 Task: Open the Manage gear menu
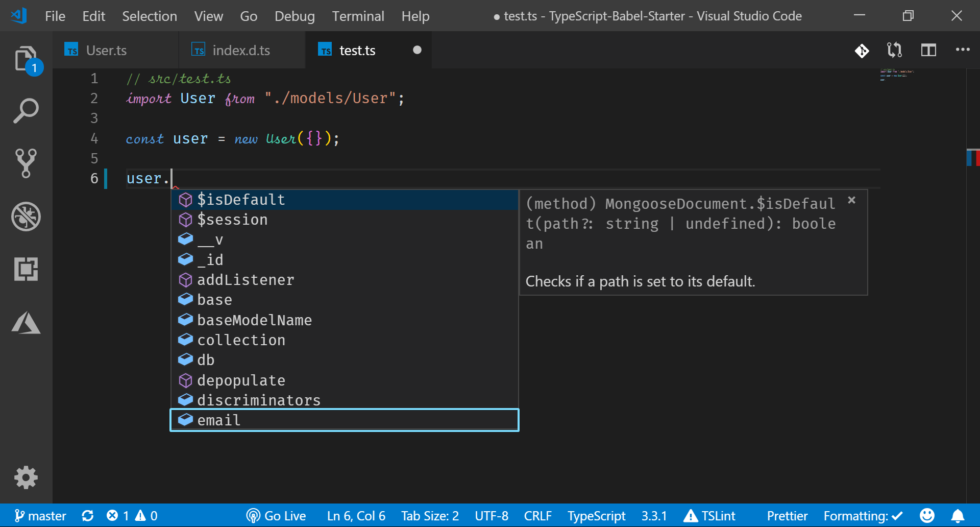click(26, 477)
